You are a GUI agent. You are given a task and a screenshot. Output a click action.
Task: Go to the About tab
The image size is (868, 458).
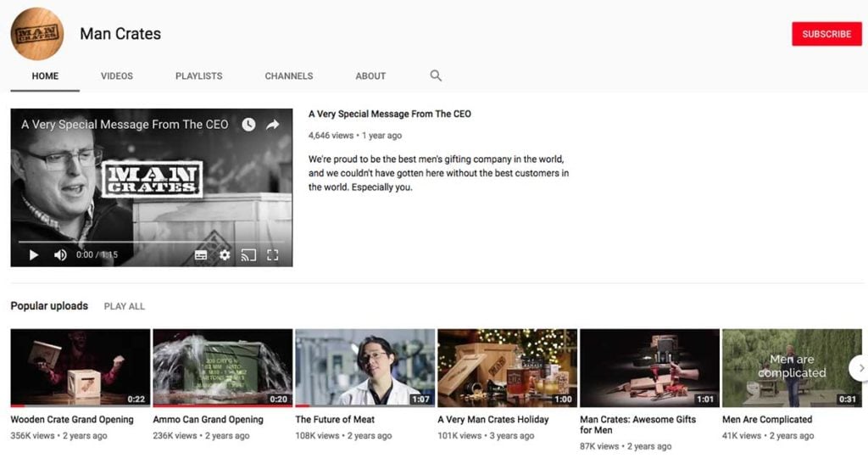pyautogui.click(x=370, y=75)
